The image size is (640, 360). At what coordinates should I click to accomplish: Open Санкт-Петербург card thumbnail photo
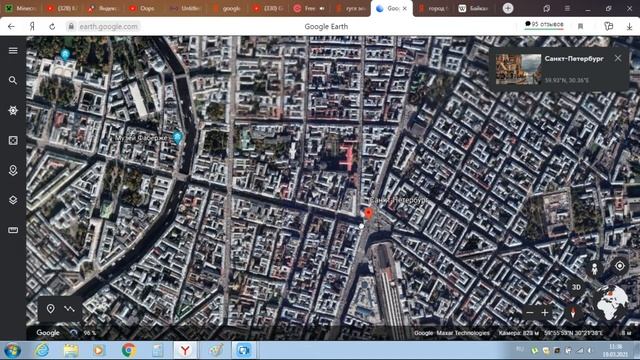(518, 69)
